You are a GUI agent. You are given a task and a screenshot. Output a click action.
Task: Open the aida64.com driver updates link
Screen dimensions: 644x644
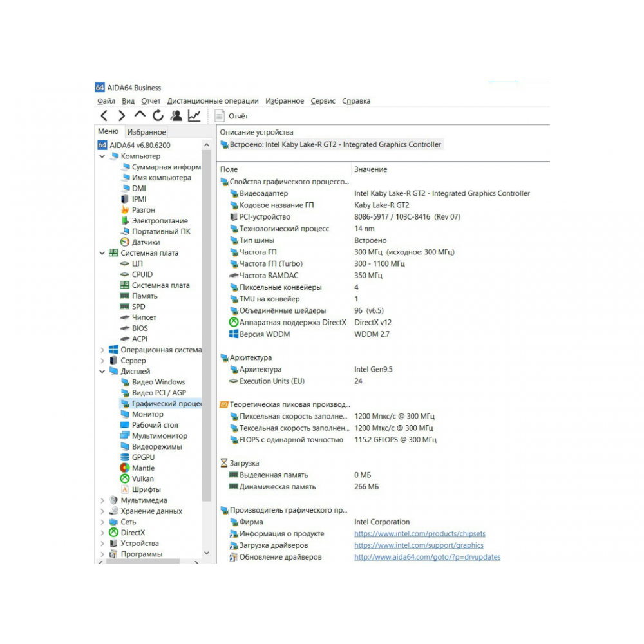click(x=428, y=557)
